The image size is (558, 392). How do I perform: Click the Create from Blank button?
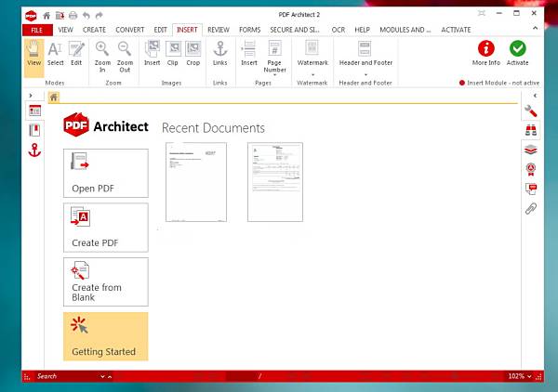point(105,281)
